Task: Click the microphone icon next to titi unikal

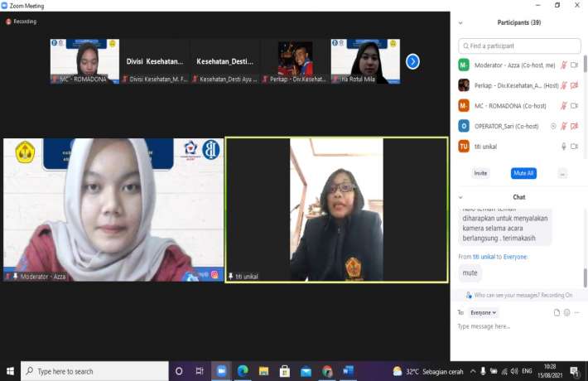Action: point(564,147)
